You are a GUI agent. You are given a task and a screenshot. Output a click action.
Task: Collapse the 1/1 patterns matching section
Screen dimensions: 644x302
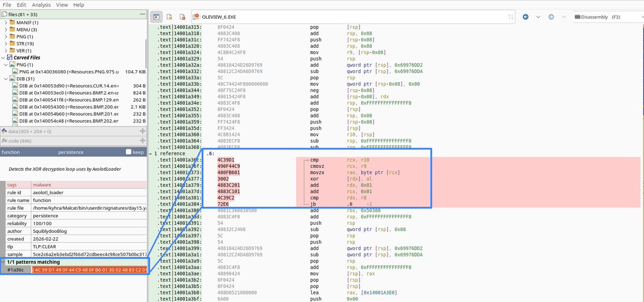(3, 262)
